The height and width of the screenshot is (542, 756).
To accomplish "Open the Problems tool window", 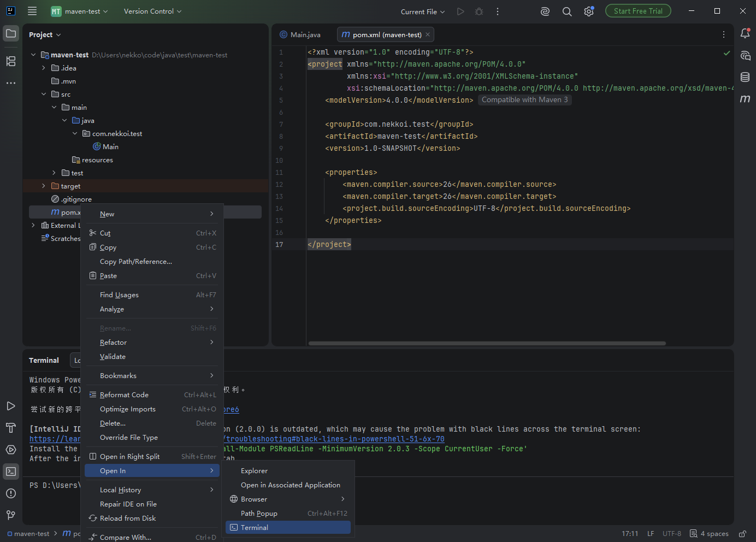I will click(x=11, y=493).
